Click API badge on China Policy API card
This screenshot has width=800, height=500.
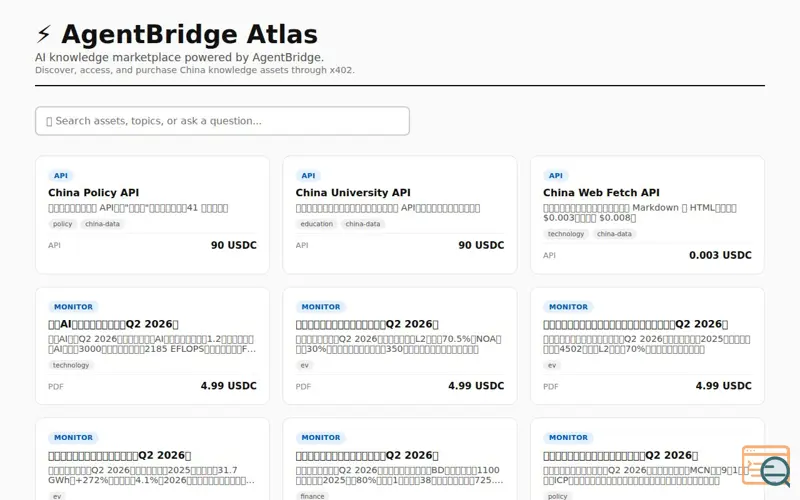coord(61,176)
